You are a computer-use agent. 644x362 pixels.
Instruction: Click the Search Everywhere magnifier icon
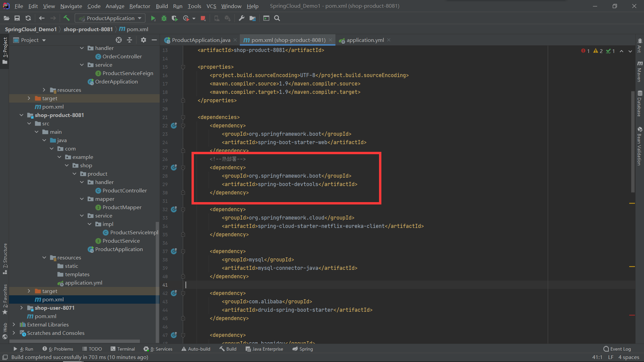point(277,18)
